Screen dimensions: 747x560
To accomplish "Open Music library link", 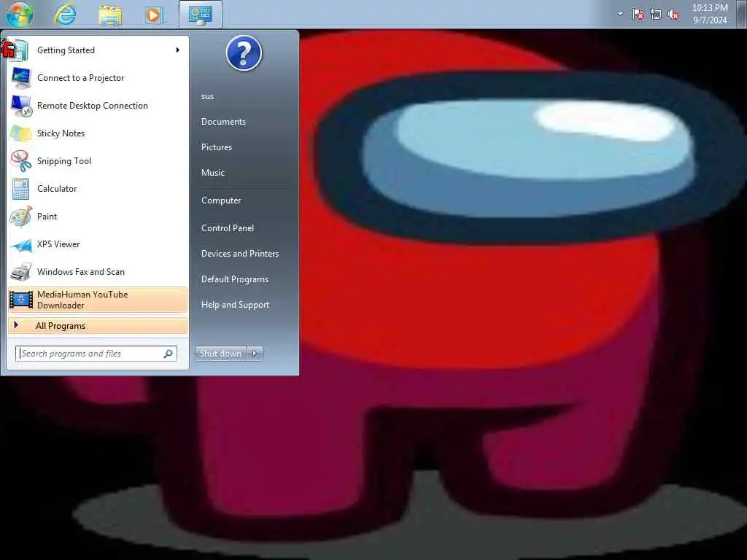I will (213, 173).
